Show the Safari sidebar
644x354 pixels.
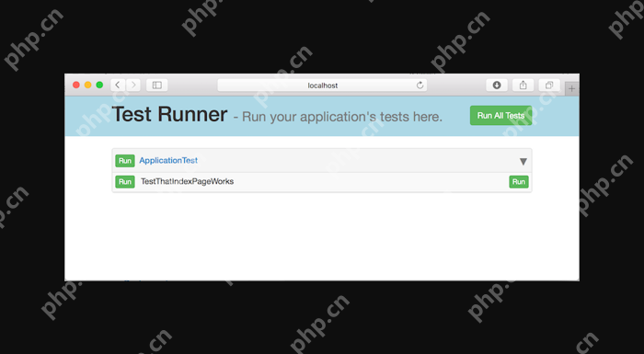coord(157,85)
